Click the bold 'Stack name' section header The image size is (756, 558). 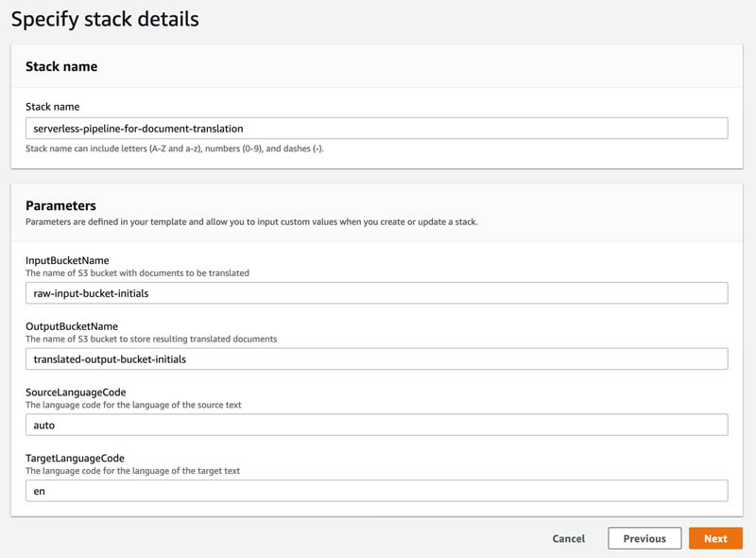(61, 66)
